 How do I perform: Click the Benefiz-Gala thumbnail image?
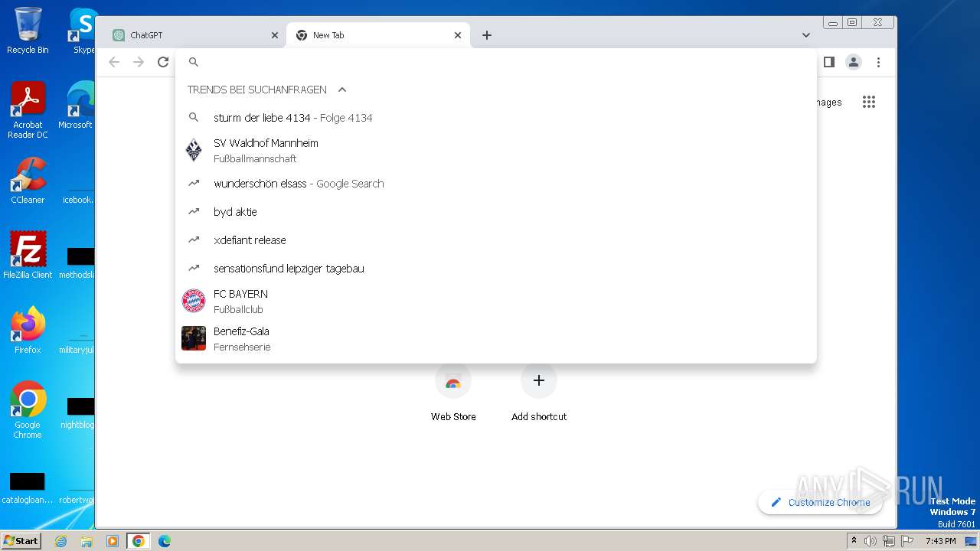194,338
